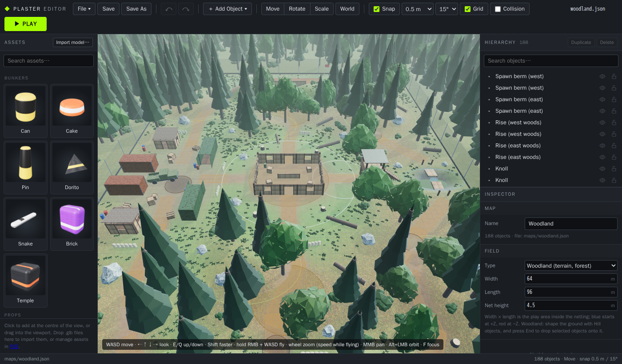Edit the map Name field Woodland
Viewport: 622px width, 364px height.
(571, 224)
